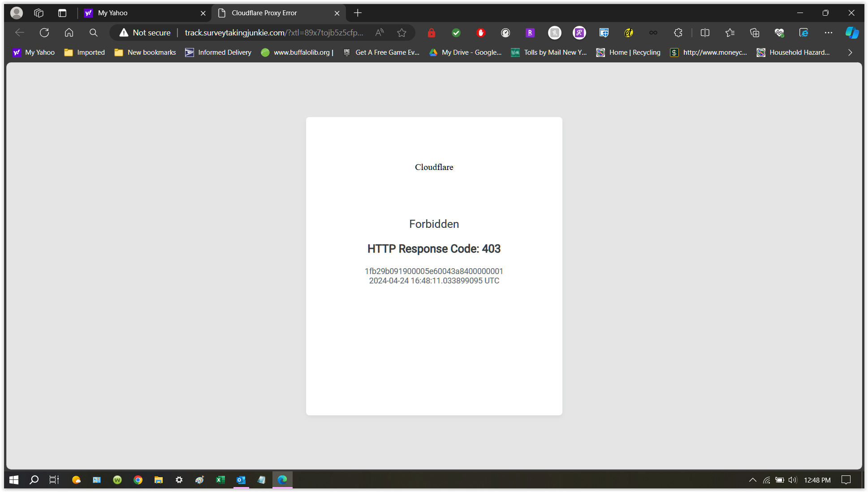Open Windows taskbar search

34,480
